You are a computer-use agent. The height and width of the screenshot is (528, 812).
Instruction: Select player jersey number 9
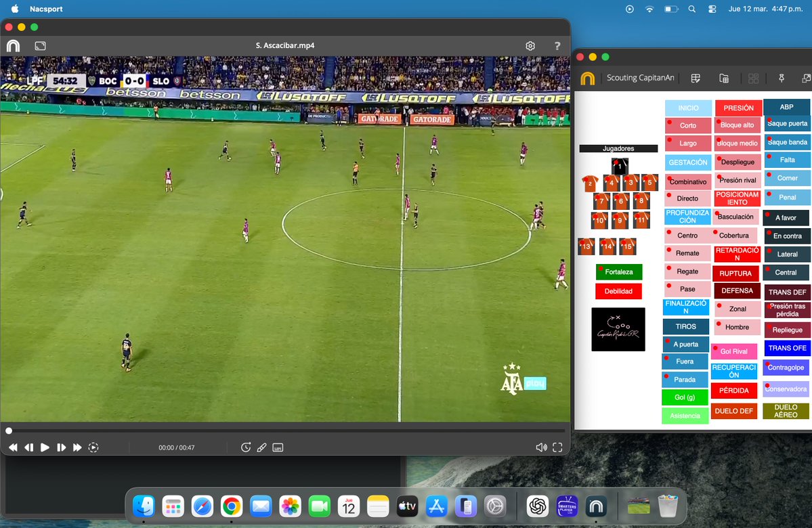(x=620, y=220)
